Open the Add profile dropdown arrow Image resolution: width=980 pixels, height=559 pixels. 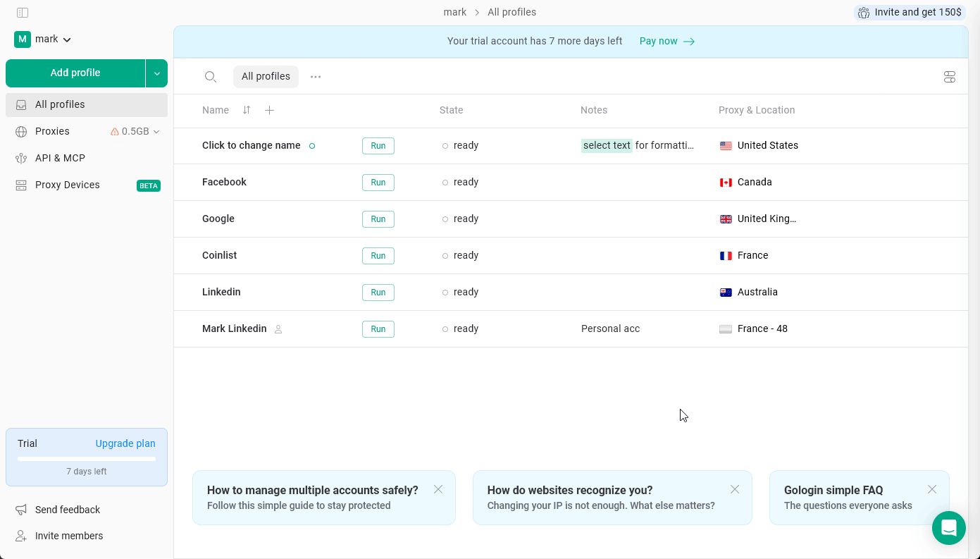tap(157, 73)
